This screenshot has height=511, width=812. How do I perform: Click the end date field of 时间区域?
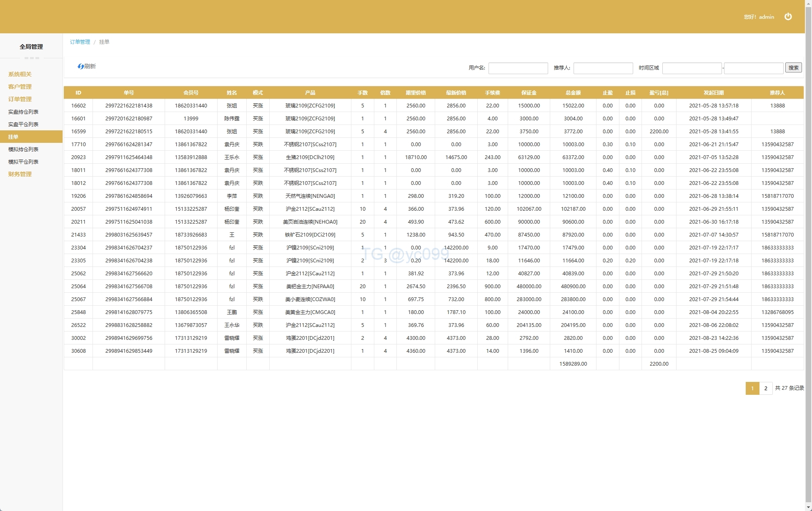(x=753, y=68)
